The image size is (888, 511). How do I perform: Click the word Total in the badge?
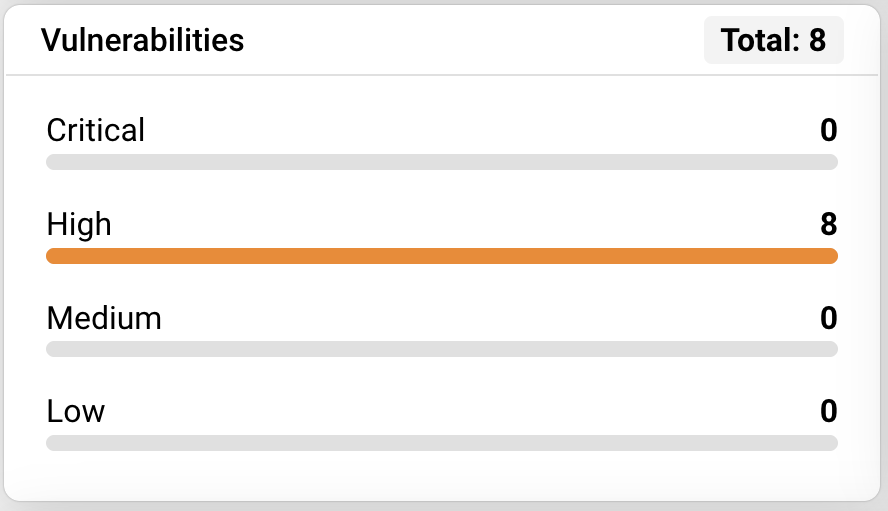coord(757,40)
